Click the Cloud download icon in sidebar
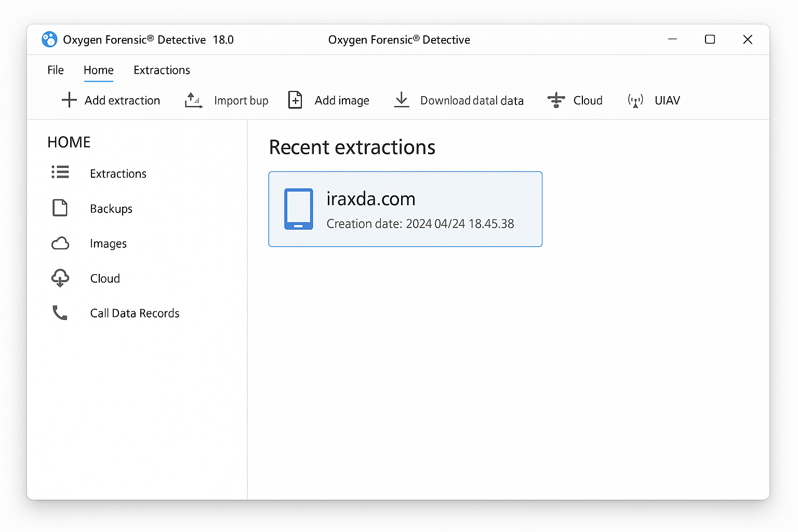This screenshot has width=798, height=532. point(60,278)
